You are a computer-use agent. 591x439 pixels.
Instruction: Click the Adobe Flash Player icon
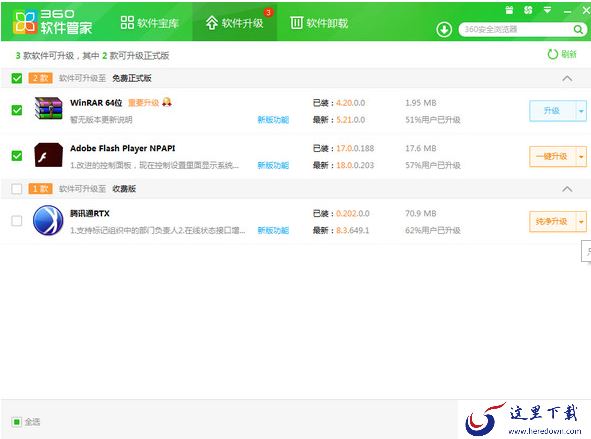(x=48, y=155)
